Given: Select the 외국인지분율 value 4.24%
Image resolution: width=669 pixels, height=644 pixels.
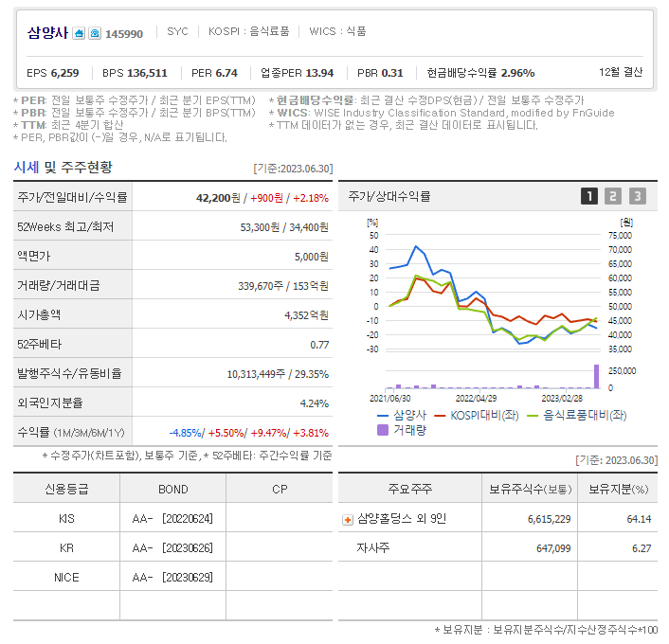Looking at the screenshot, I should pyautogui.click(x=315, y=403).
